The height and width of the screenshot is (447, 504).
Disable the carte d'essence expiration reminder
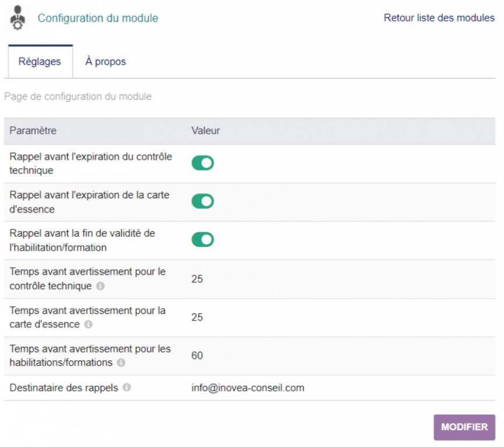pyautogui.click(x=203, y=201)
